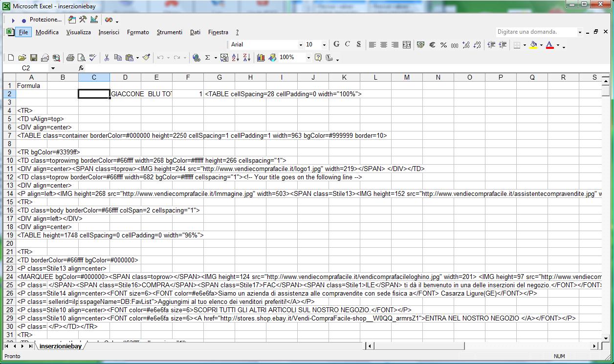Open the font size 10 dropdown
This screenshot has width=614, height=364.
tap(324, 45)
